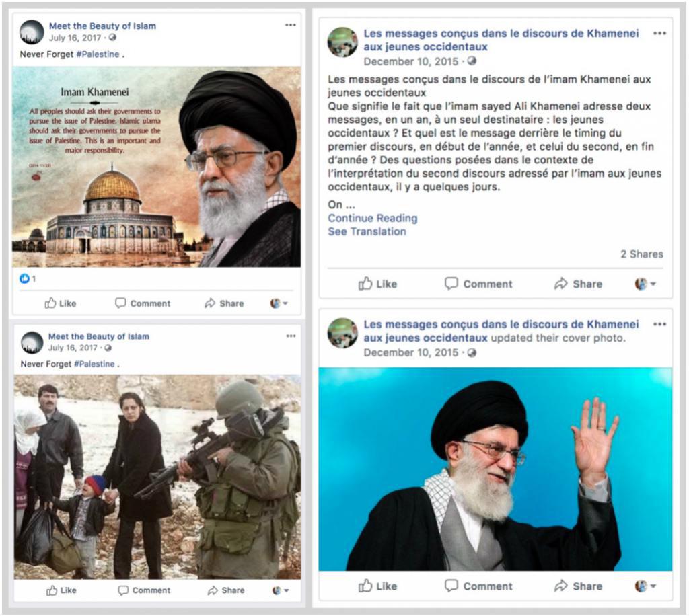
Task: Open options menu on soldier photo post
Action: [291, 336]
